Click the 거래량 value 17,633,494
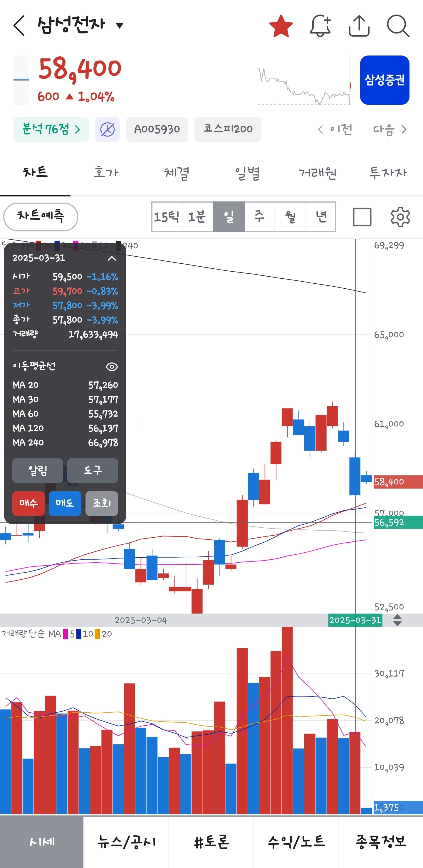This screenshot has width=423, height=868. (x=93, y=335)
